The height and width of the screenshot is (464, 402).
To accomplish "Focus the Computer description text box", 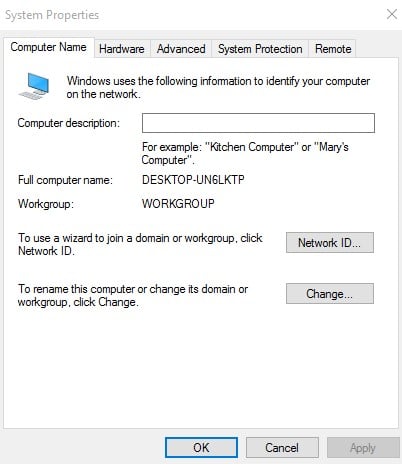I will tap(258, 123).
